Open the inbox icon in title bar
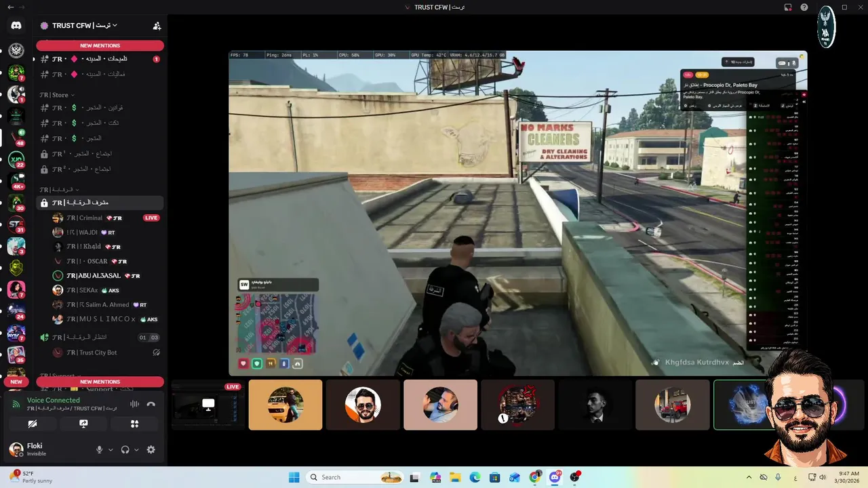The height and width of the screenshot is (488, 868). (788, 7)
